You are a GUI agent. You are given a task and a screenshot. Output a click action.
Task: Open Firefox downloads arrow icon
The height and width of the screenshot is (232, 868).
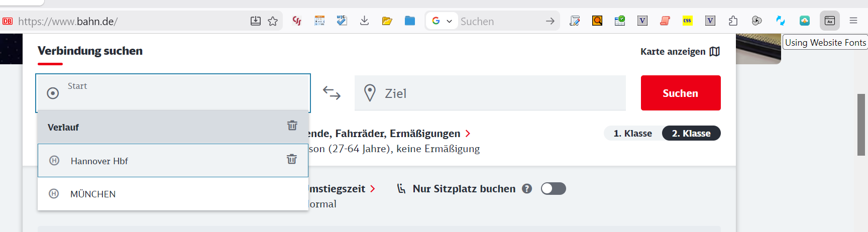pos(365,21)
